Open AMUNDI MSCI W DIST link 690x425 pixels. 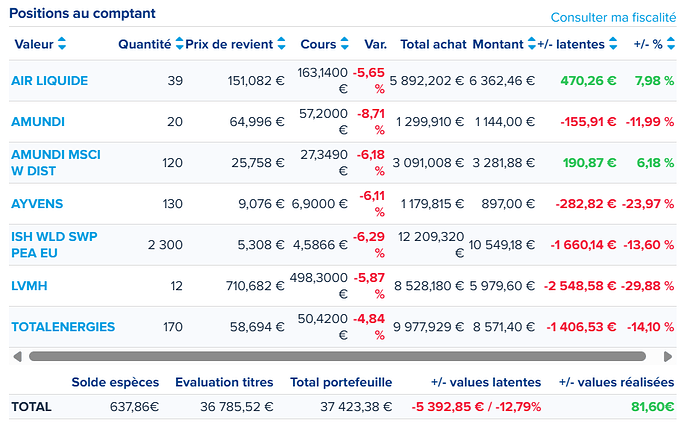(x=56, y=163)
